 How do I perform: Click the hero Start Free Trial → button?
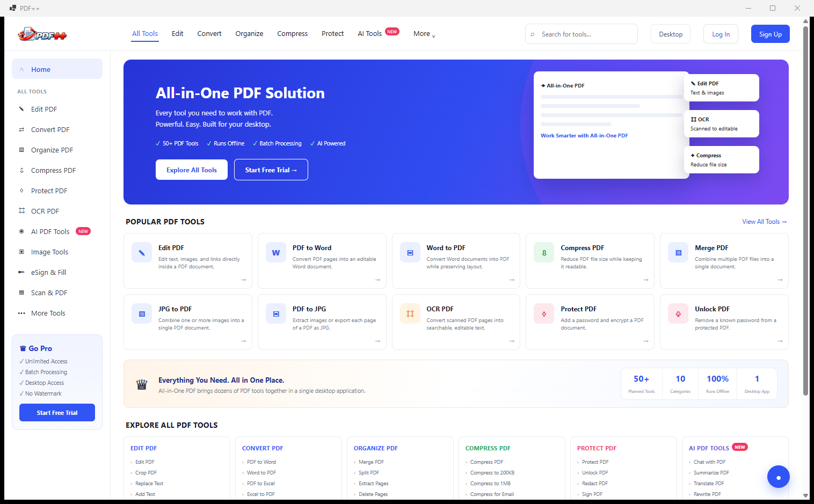[x=271, y=170]
